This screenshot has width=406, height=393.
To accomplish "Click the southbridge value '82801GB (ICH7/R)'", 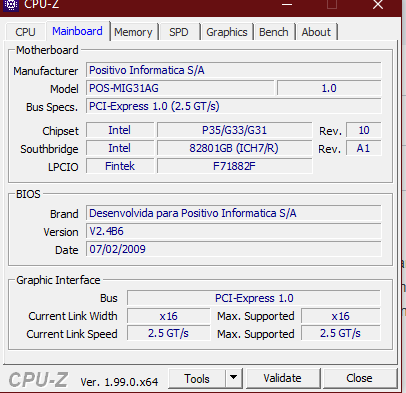I will point(235,148).
